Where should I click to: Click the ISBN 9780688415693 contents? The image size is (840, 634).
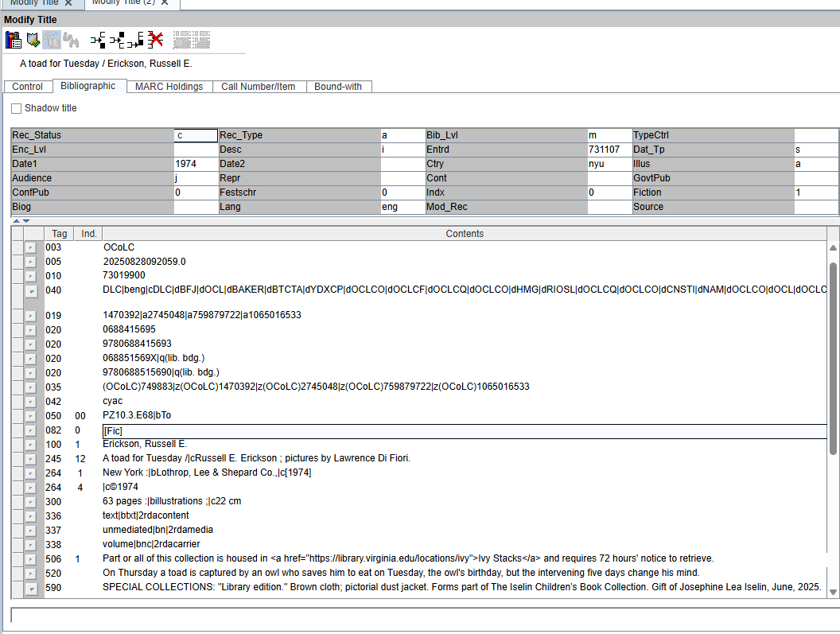pyautogui.click(x=137, y=344)
